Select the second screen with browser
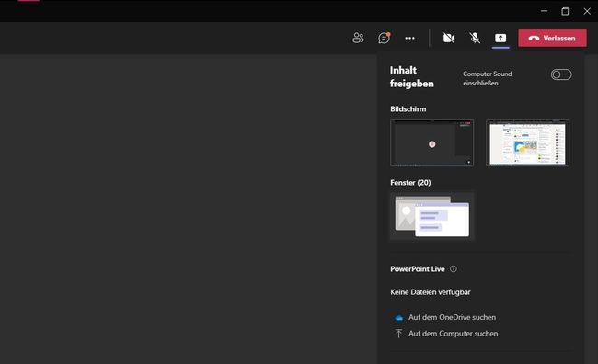Image resolution: width=598 pixels, height=364 pixels. tap(527, 142)
